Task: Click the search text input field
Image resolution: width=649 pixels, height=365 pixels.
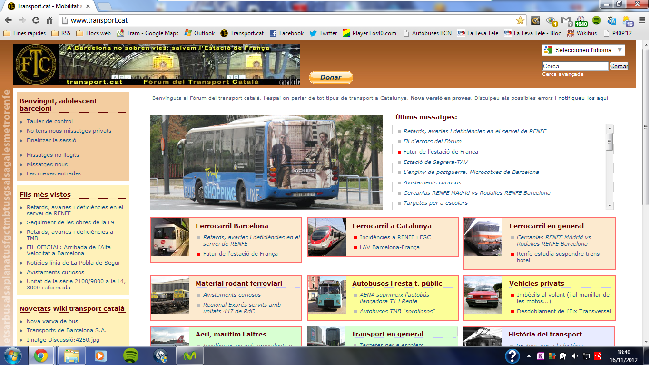Action: click(x=575, y=66)
